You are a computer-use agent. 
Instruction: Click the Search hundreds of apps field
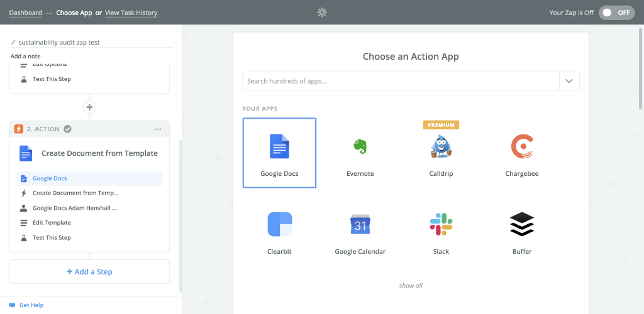click(x=401, y=81)
